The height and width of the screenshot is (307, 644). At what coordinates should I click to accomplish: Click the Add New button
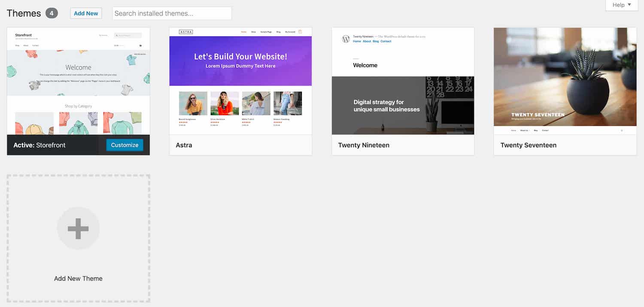click(86, 13)
